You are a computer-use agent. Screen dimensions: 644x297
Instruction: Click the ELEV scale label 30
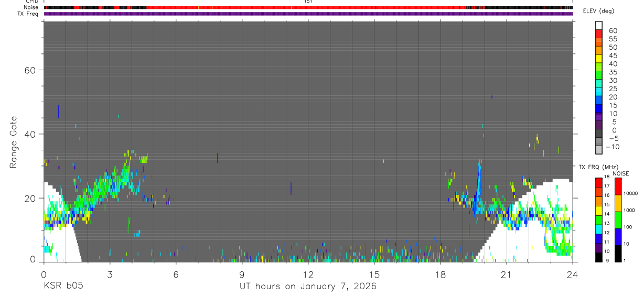pos(613,80)
